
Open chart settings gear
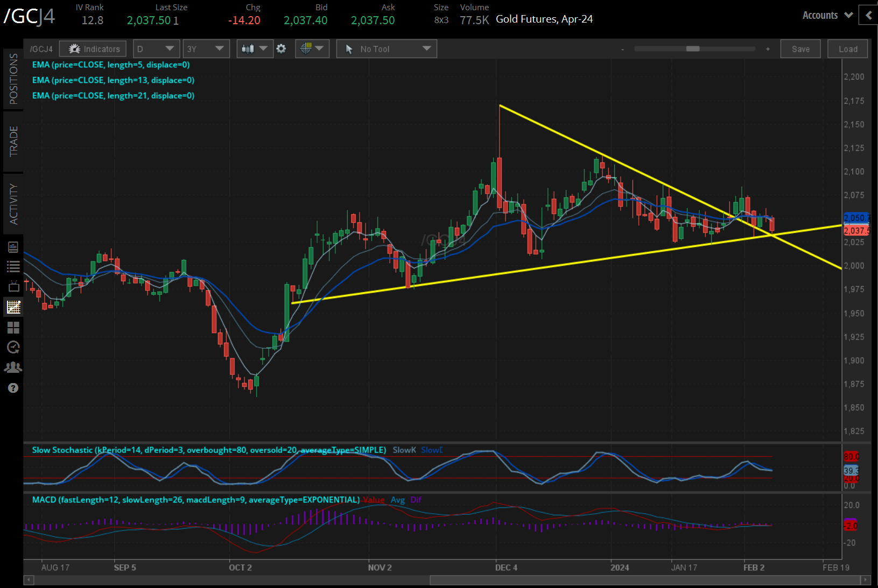pos(281,48)
